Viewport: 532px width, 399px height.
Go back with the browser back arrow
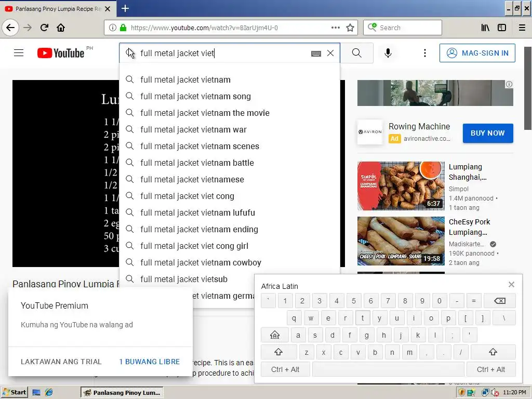tap(10, 28)
